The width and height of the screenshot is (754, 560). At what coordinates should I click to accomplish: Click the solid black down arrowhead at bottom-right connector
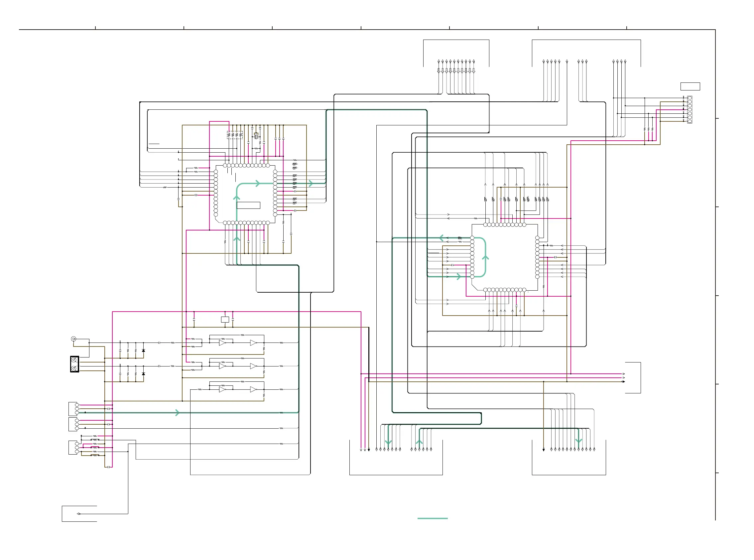[x=544, y=450]
